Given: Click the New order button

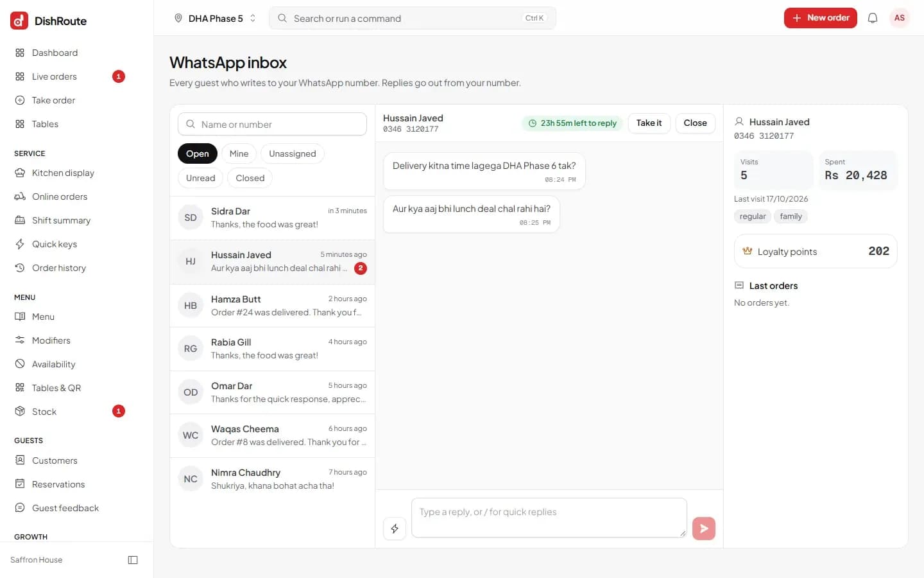Looking at the screenshot, I should click(x=821, y=18).
